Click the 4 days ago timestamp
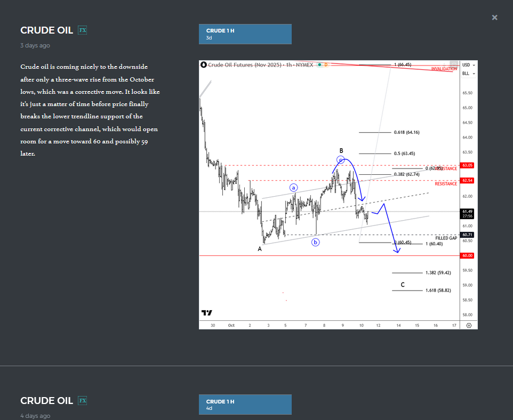This screenshot has height=420, width=513. click(x=35, y=416)
